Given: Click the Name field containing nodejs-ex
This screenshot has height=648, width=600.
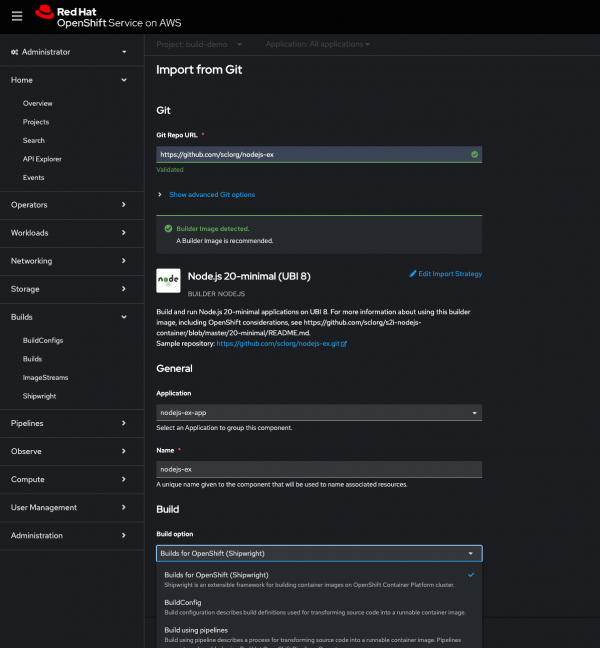Looking at the screenshot, I should (319, 469).
